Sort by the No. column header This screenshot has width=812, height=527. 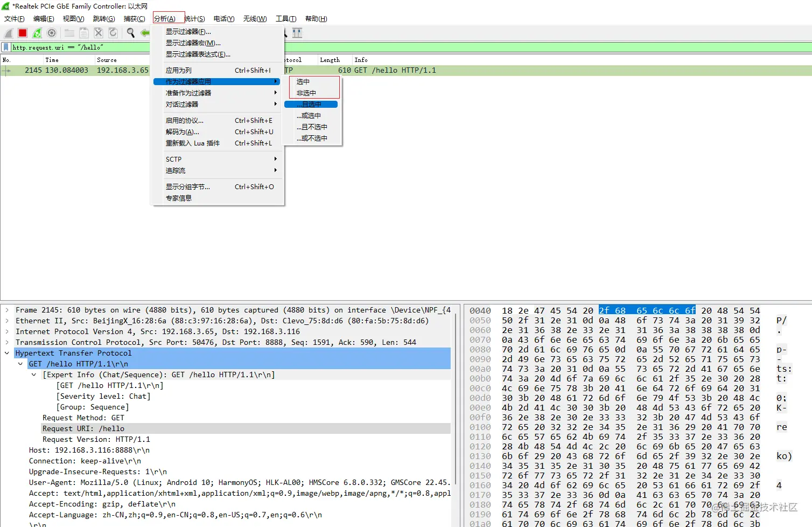point(22,60)
